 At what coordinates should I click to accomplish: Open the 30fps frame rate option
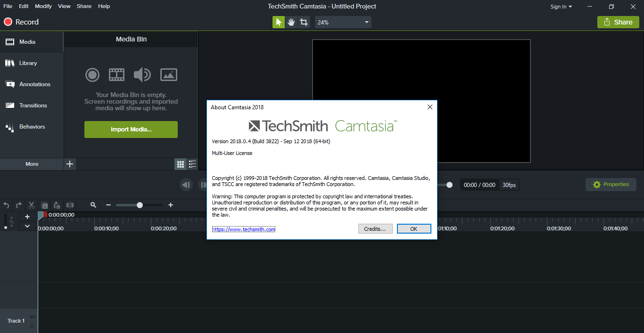509,185
